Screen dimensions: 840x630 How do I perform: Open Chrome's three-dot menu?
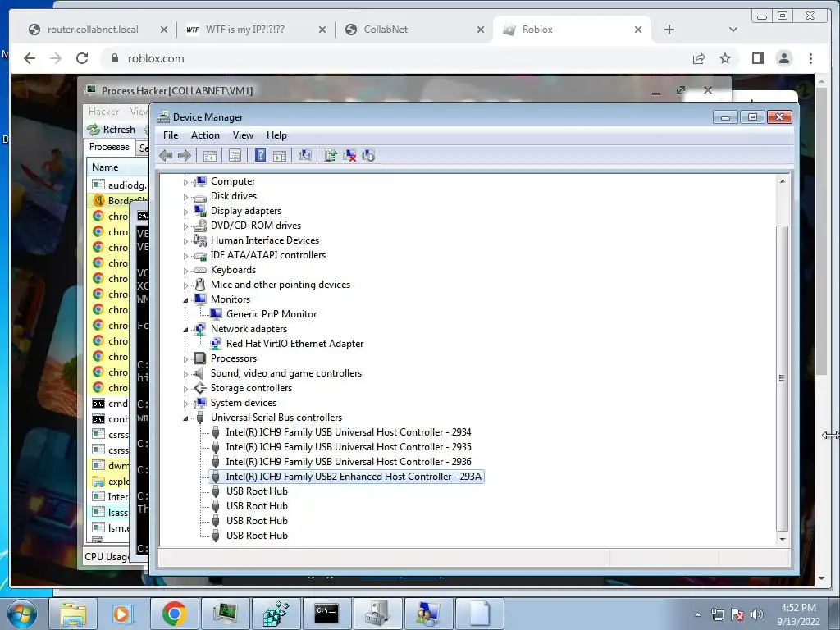click(810, 58)
